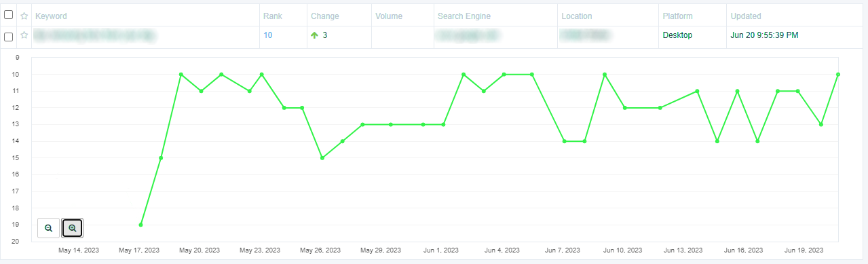Viewport: 868px width, 264px height.
Task: Sort by Location column header
Action: coord(577,16)
